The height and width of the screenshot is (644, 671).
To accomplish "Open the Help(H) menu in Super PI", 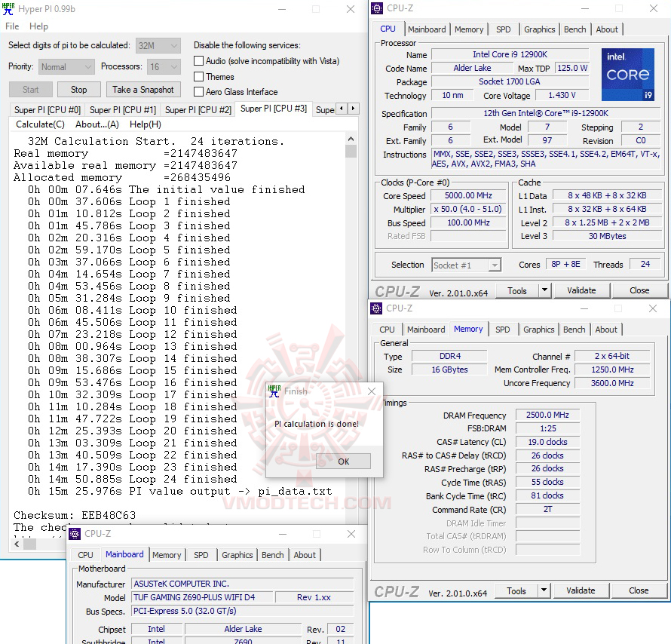I will click(x=146, y=124).
